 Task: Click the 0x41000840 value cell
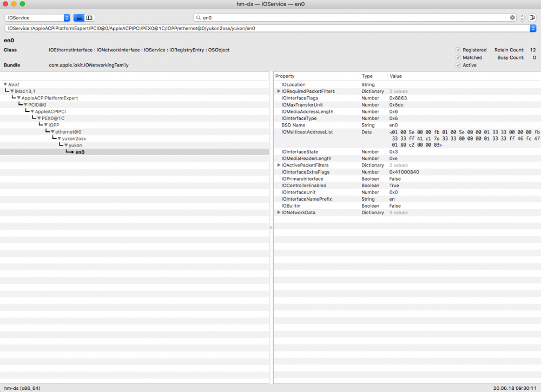[x=404, y=172]
